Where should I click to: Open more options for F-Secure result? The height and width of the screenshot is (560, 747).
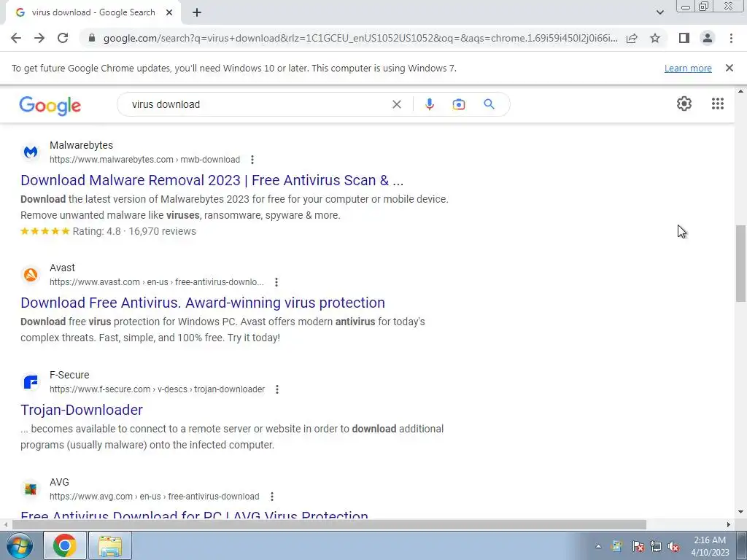pos(276,389)
